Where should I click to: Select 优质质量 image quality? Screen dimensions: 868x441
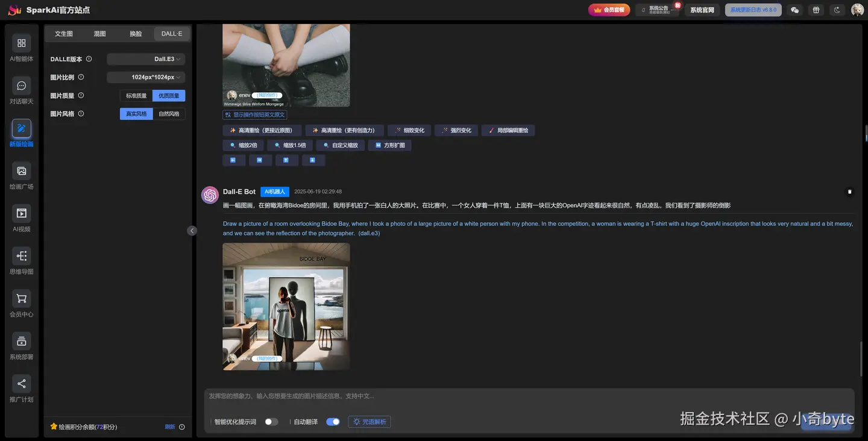point(169,95)
